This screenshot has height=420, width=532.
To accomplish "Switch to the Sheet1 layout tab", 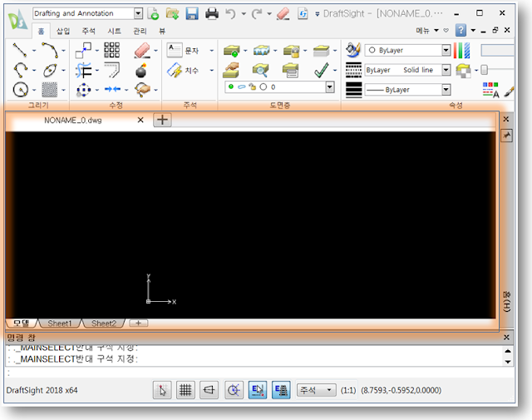I will point(60,324).
